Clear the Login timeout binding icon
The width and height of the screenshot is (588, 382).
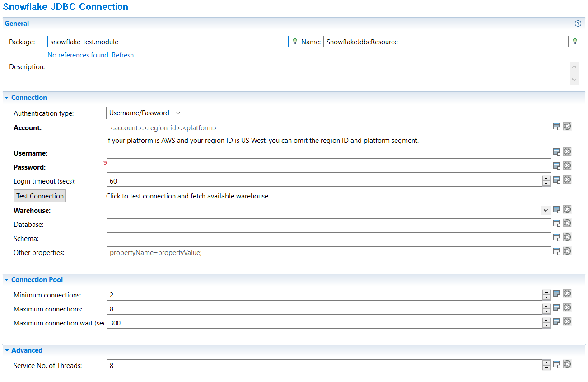567,179
